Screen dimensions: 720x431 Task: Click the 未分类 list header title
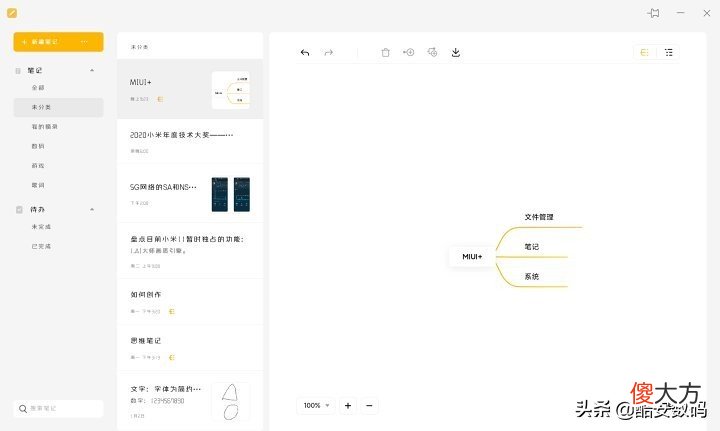coord(140,47)
